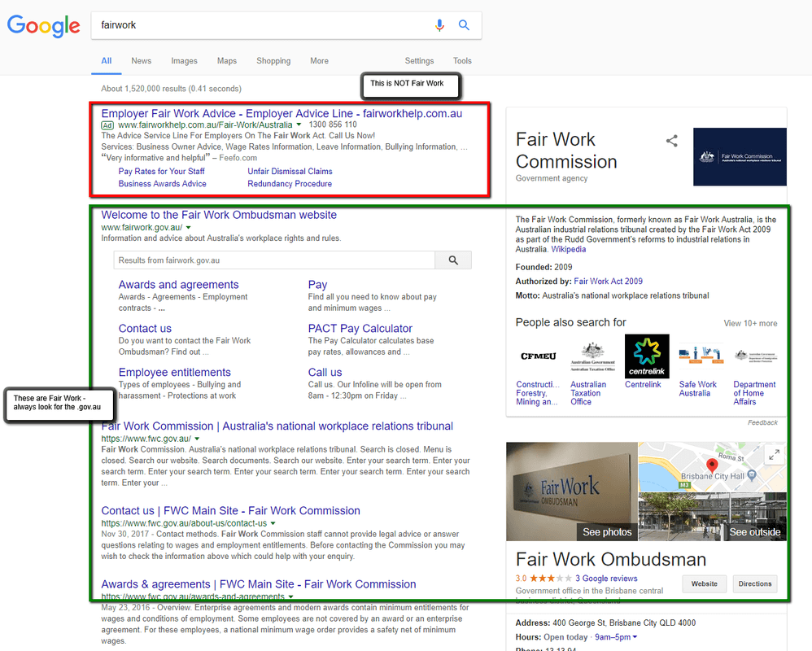
Task: Switch to the All results tab
Action: click(x=106, y=60)
